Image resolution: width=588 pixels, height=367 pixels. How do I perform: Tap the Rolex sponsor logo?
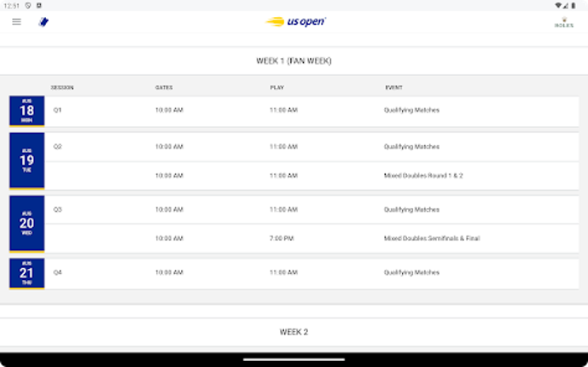pyautogui.click(x=564, y=23)
